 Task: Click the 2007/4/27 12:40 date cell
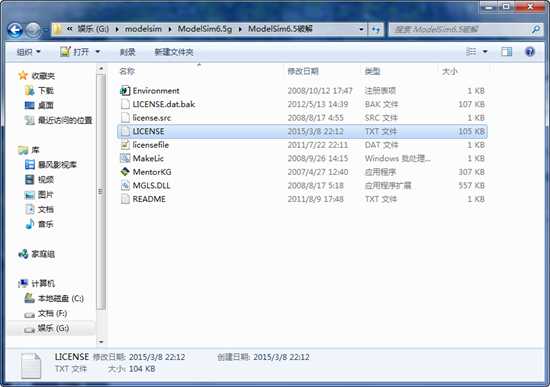318,172
